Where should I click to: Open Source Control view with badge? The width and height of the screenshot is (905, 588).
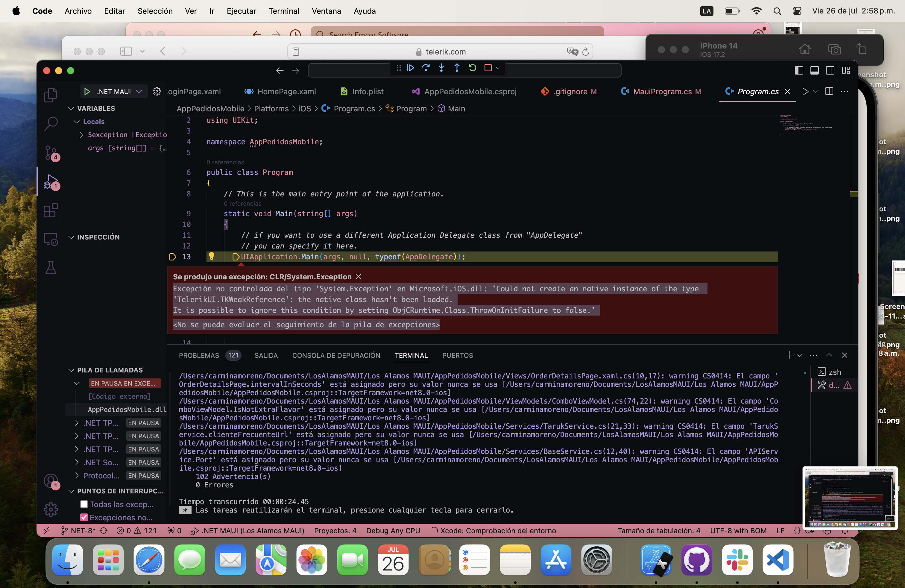tap(51, 152)
